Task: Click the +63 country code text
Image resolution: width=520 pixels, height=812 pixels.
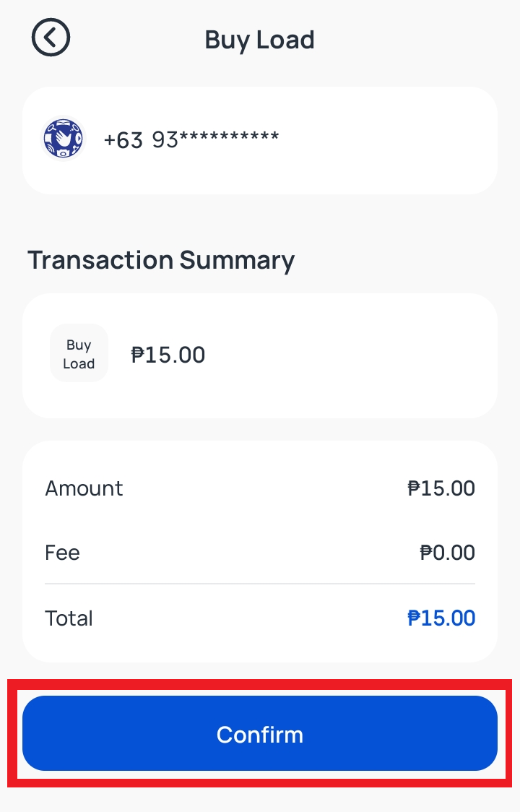Action: 123,140
